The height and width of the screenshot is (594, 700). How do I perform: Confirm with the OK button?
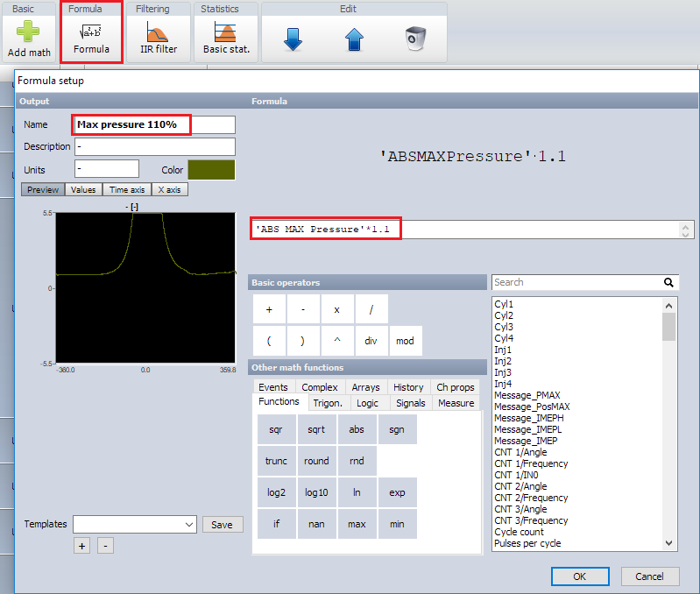click(x=580, y=576)
